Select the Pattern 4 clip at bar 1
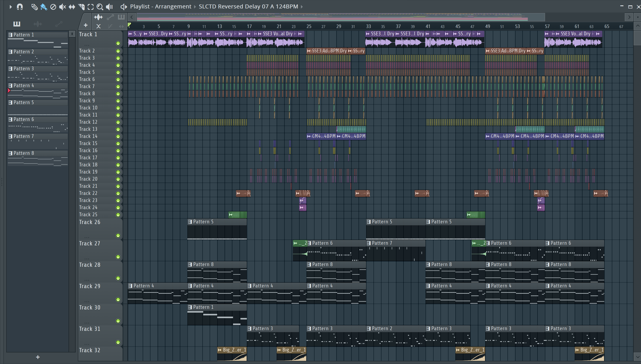 [x=158, y=293]
